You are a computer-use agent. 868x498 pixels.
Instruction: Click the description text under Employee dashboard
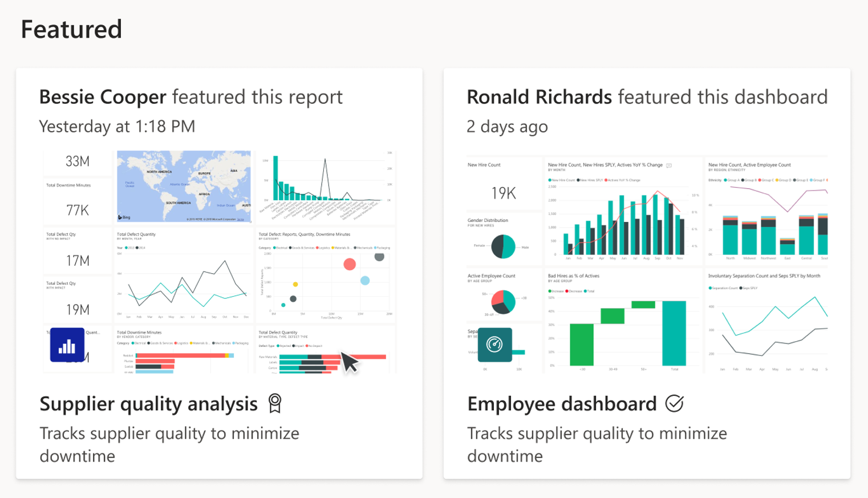tap(597, 444)
